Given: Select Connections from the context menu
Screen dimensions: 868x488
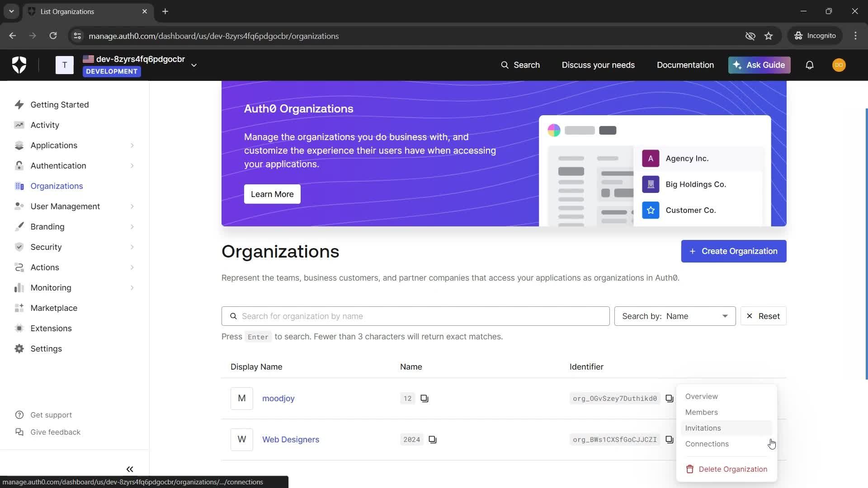Looking at the screenshot, I should point(726,444).
